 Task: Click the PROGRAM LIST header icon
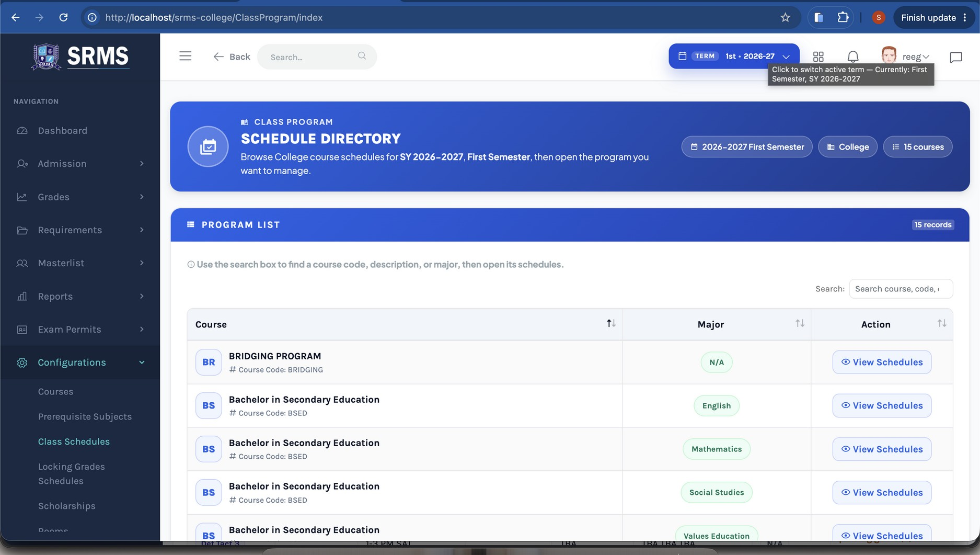[191, 224]
